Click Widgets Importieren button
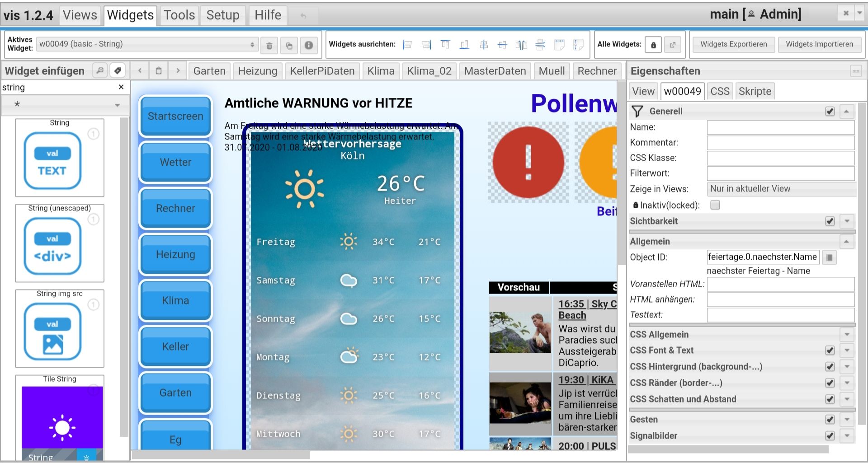This screenshot has height=463, width=868. (x=820, y=44)
